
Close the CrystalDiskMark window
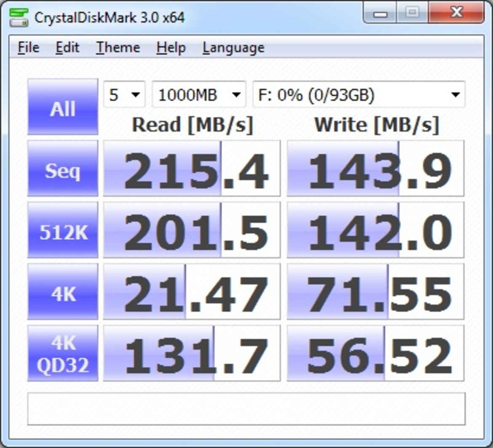click(456, 13)
